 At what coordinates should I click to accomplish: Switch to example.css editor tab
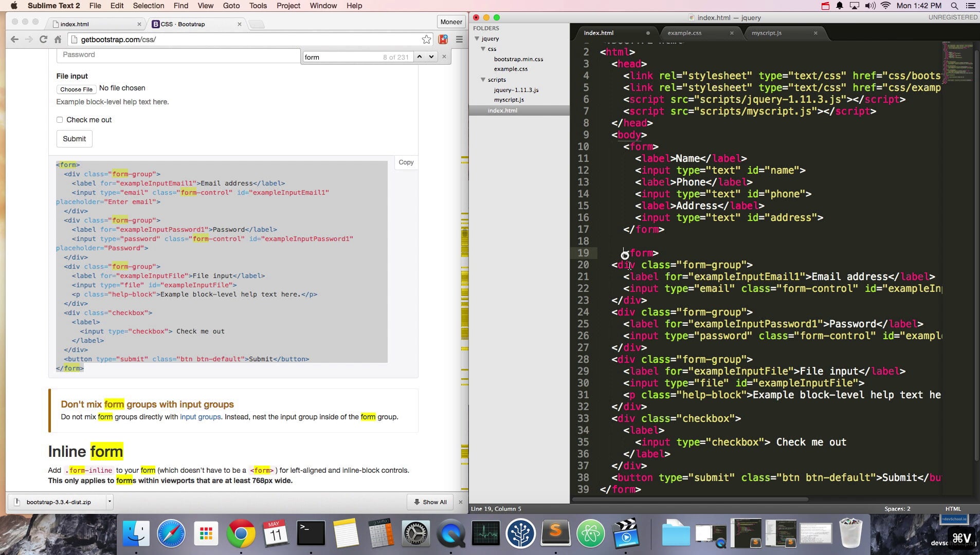[684, 33]
